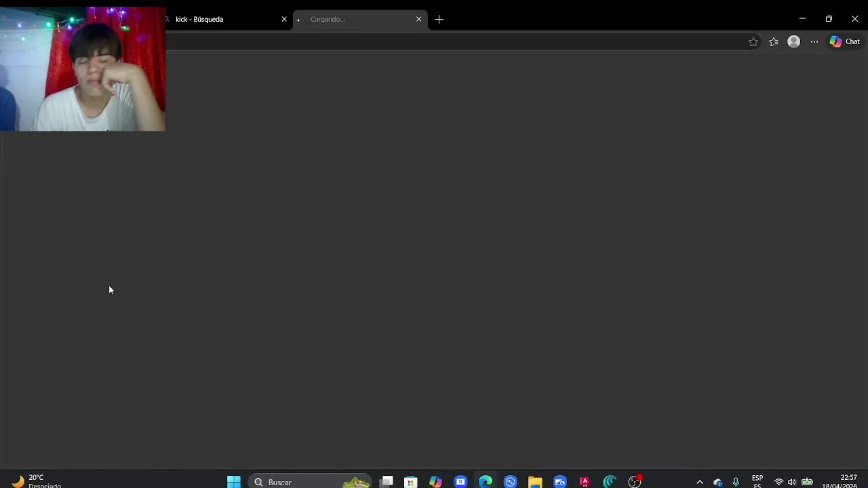Open the browser profile avatar
Viewport: 868px width, 488px height.
click(793, 41)
